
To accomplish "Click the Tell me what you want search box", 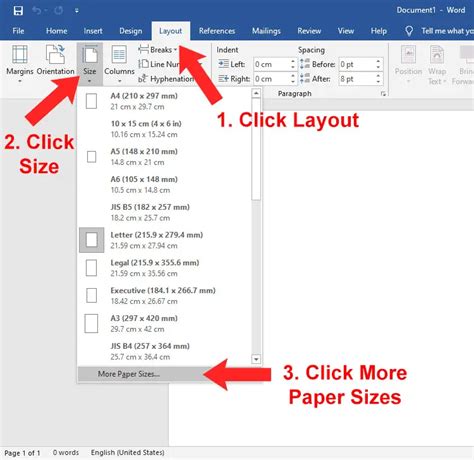I will click(447, 31).
